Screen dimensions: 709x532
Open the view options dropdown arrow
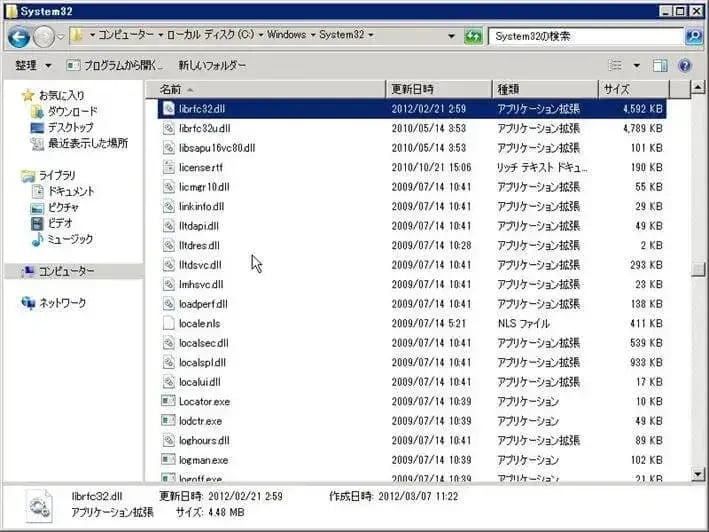636,66
